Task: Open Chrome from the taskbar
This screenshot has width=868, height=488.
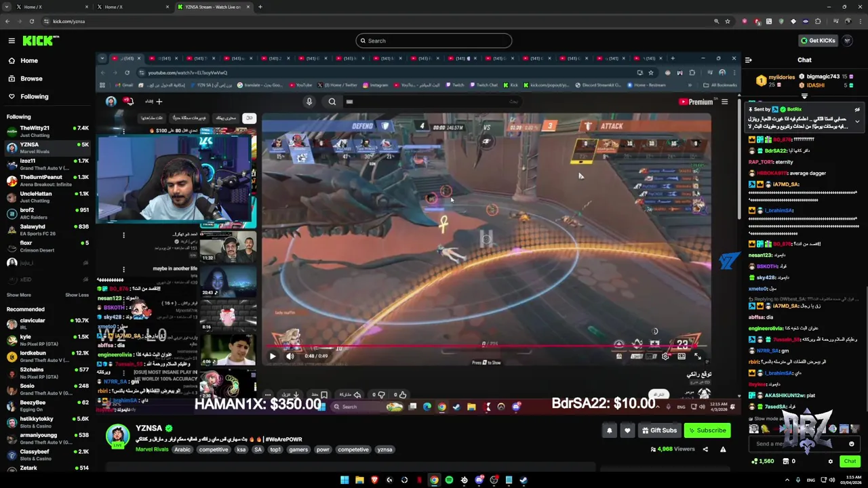Action: pos(434,481)
